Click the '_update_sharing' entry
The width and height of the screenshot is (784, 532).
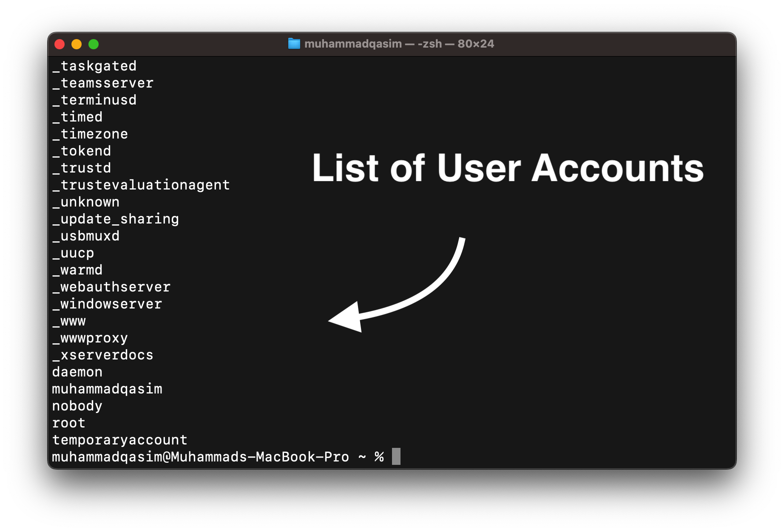[115, 219]
